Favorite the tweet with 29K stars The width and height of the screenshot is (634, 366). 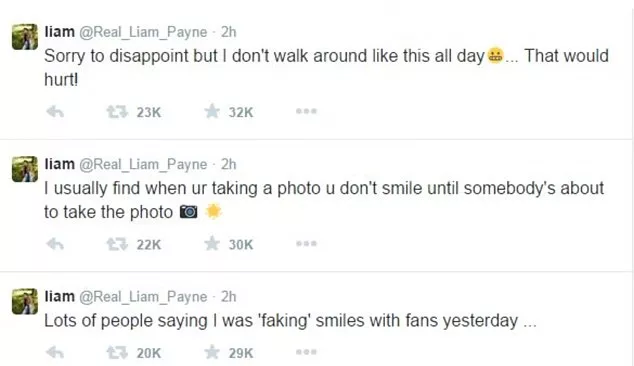coord(212,352)
